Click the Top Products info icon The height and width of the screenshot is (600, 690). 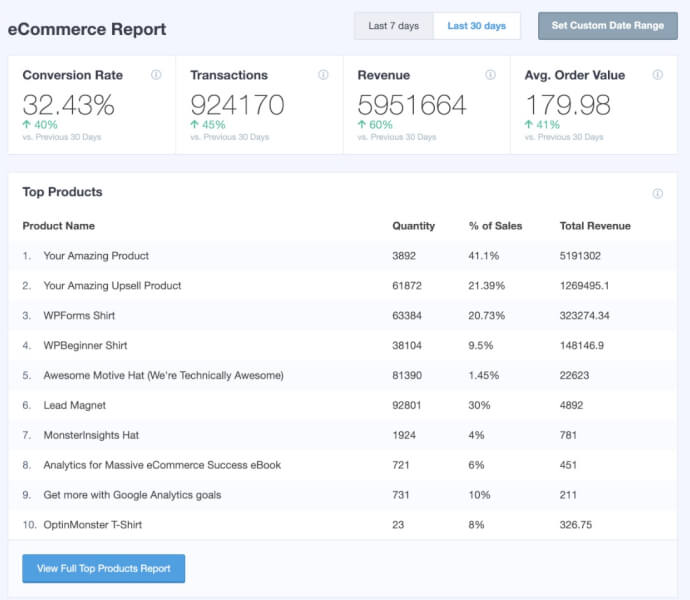tap(657, 194)
